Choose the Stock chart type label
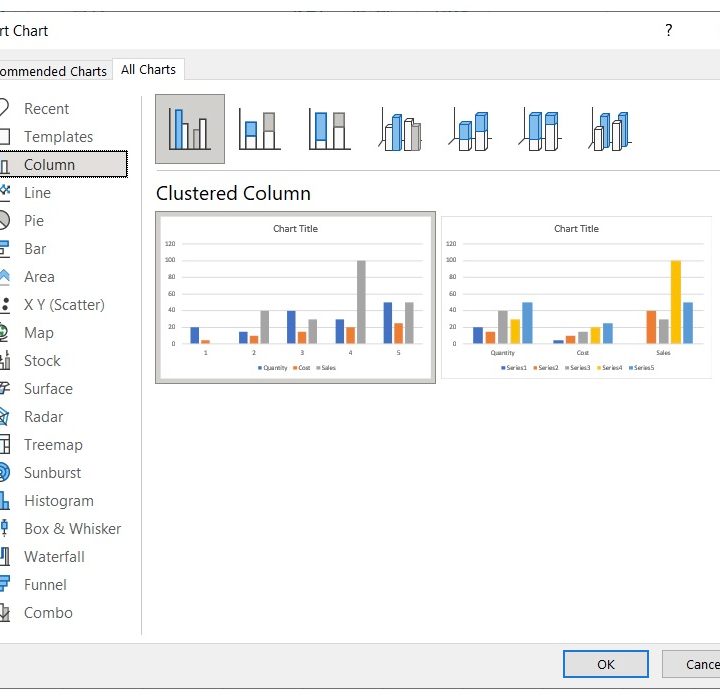Image resolution: width=720 pixels, height=700 pixels. click(x=42, y=361)
